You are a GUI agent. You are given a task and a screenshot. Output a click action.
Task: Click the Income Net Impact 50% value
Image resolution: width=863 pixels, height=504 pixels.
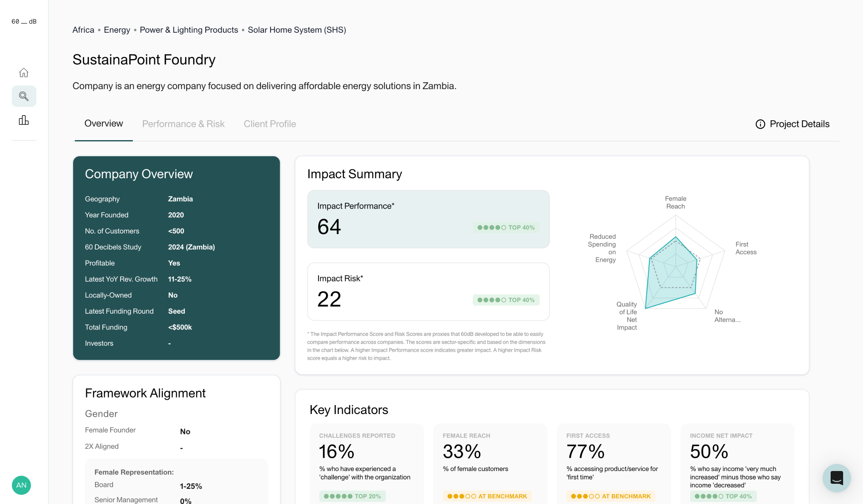(x=709, y=451)
